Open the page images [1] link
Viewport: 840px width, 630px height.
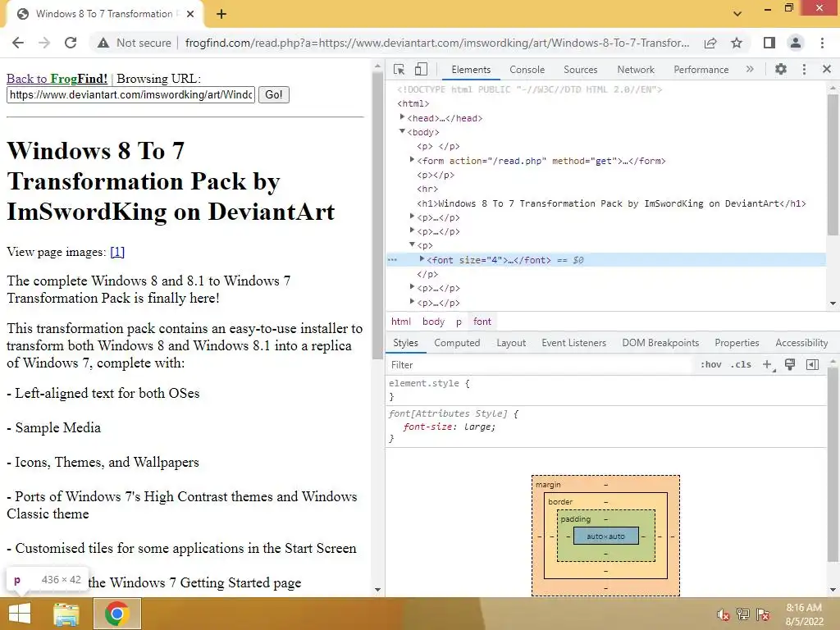117,252
